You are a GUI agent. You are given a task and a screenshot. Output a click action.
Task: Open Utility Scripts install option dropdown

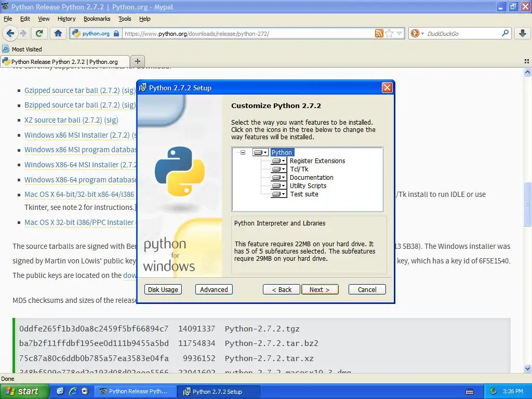click(x=278, y=185)
